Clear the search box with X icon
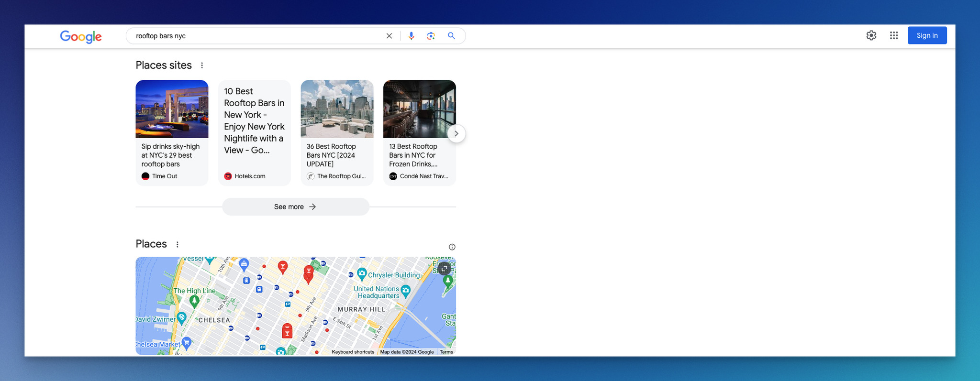This screenshot has height=381, width=980. click(x=389, y=36)
